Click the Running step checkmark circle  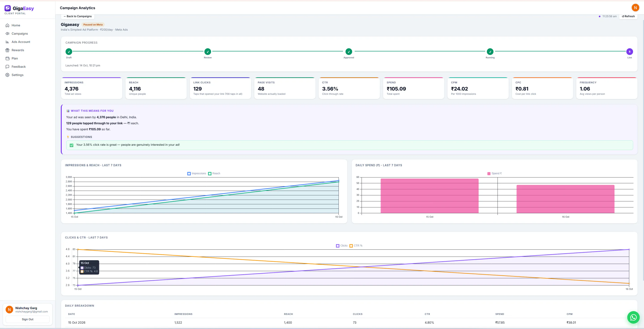[490, 52]
